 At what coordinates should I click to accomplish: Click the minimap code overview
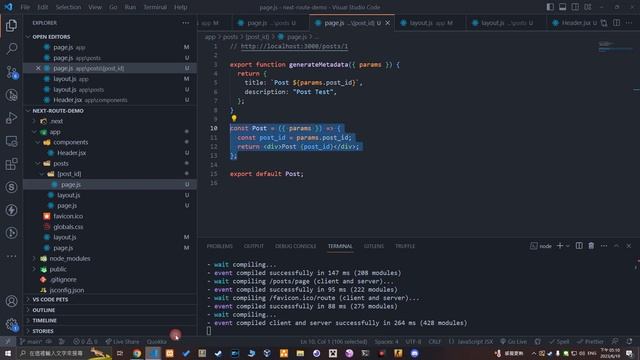coord(615,46)
